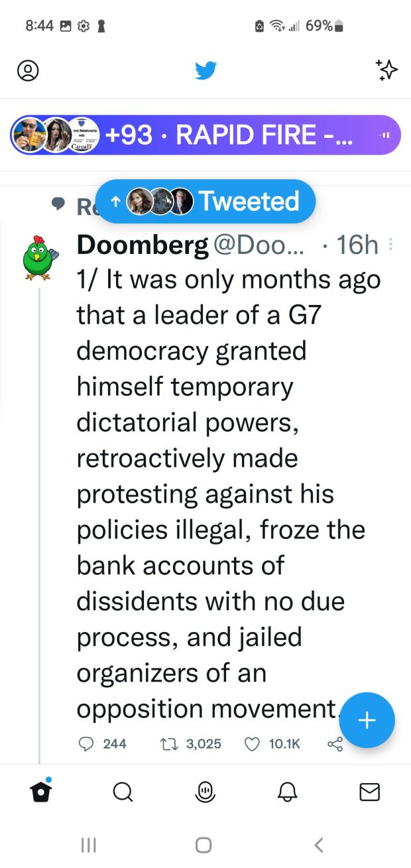Go to the Home tab
The image size is (411, 868).
pyautogui.click(x=41, y=791)
